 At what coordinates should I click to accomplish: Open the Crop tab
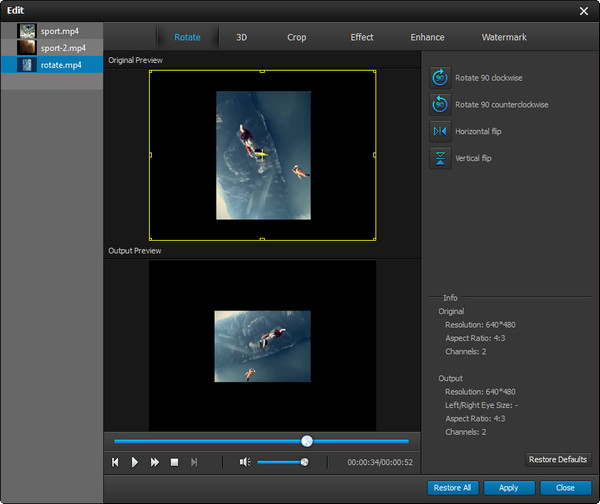point(297,37)
